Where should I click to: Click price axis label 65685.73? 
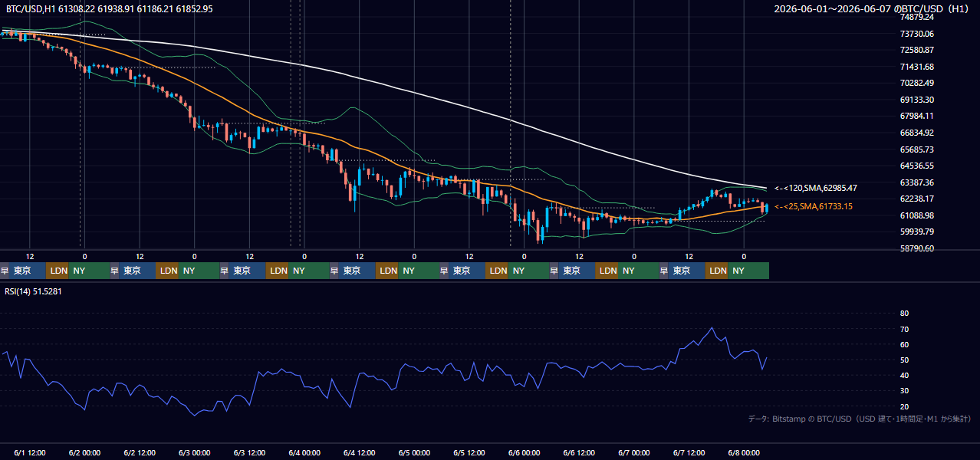click(916, 149)
